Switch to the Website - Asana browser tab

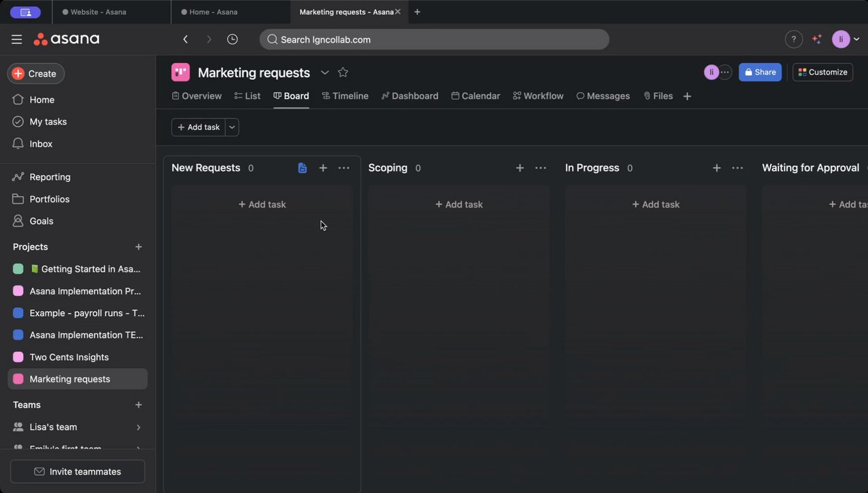tap(112, 12)
